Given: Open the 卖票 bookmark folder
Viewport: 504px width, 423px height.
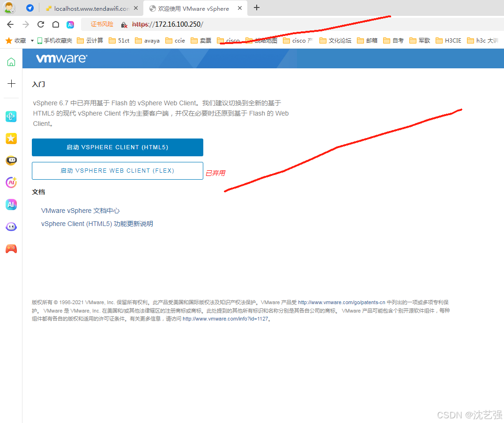Looking at the screenshot, I should coord(201,40).
